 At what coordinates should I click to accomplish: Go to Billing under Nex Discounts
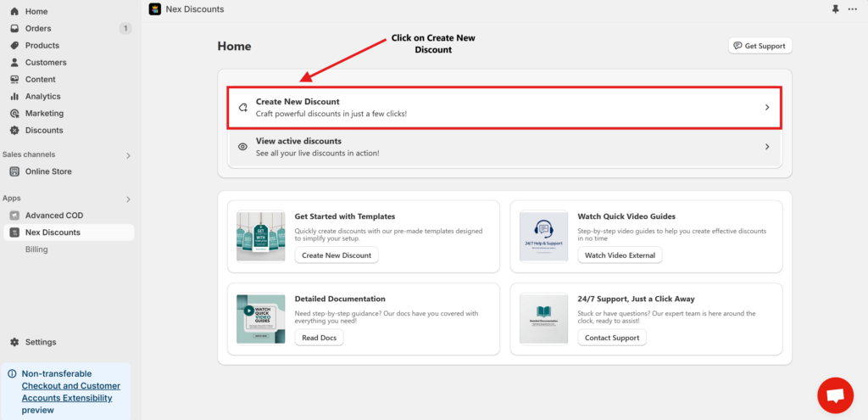click(x=36, y=249)
